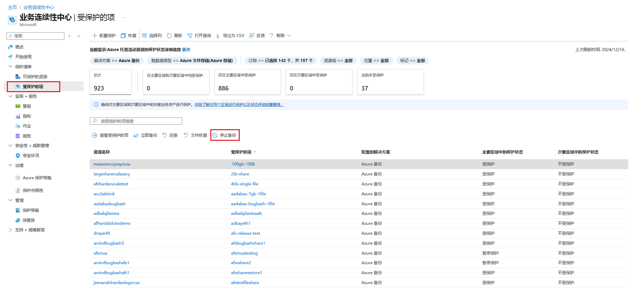Click the 配置保护 plus icon
The height and width of the screenshot is (295, 644).
(95, 36)
